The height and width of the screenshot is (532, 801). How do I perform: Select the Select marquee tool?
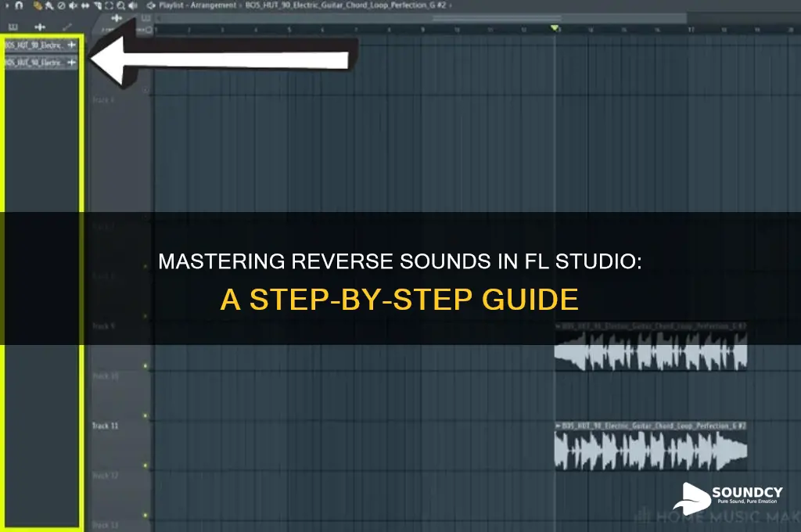[x=109, y=5]
